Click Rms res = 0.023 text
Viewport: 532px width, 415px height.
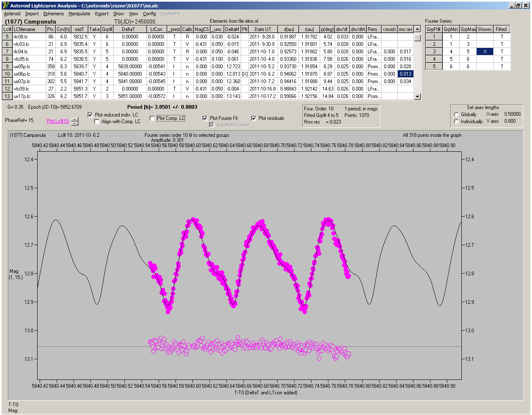pos(323,122)
